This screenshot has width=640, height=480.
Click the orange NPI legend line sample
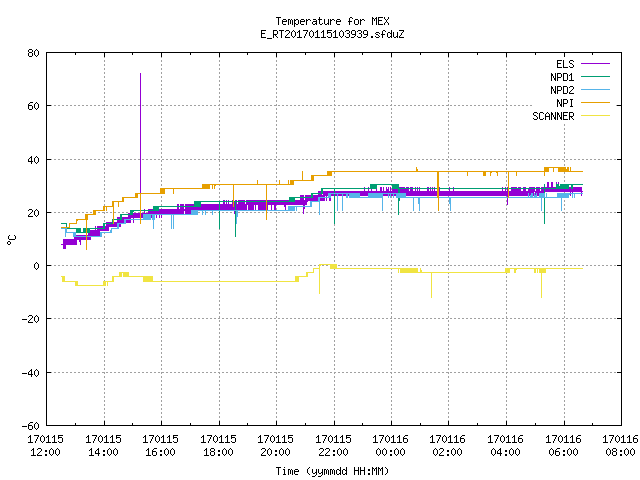click(x=595, y=103)
